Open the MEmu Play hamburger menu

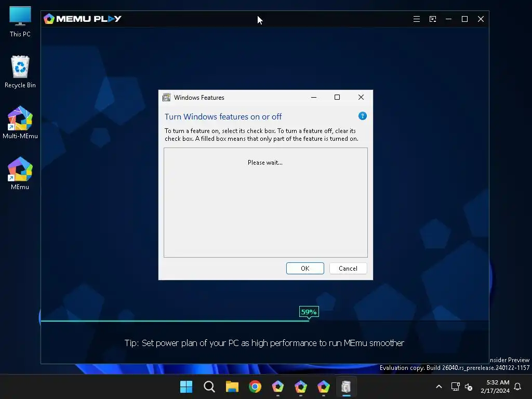(x=416, y=19)
